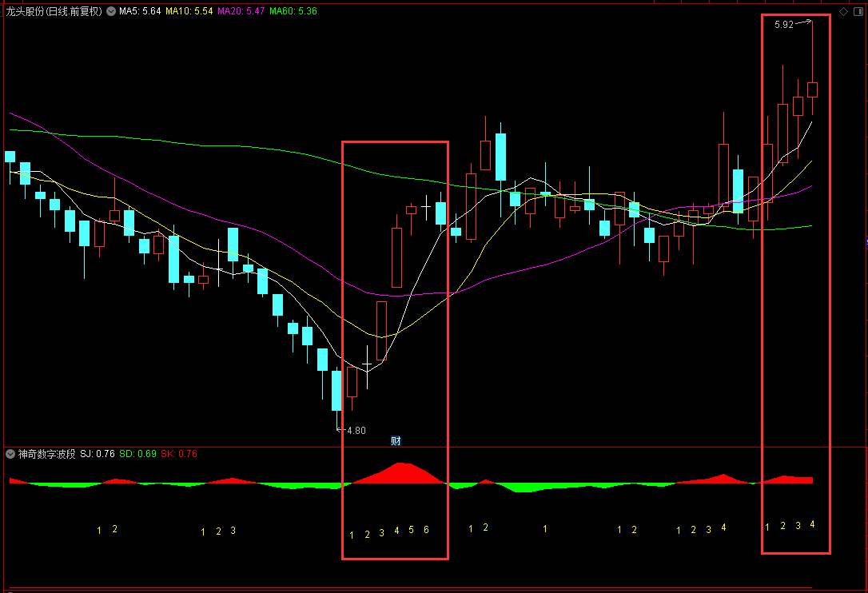Click the 神奇数字波段 indicator name
Screen dimensions: 868x593
[x=46, y=454]
